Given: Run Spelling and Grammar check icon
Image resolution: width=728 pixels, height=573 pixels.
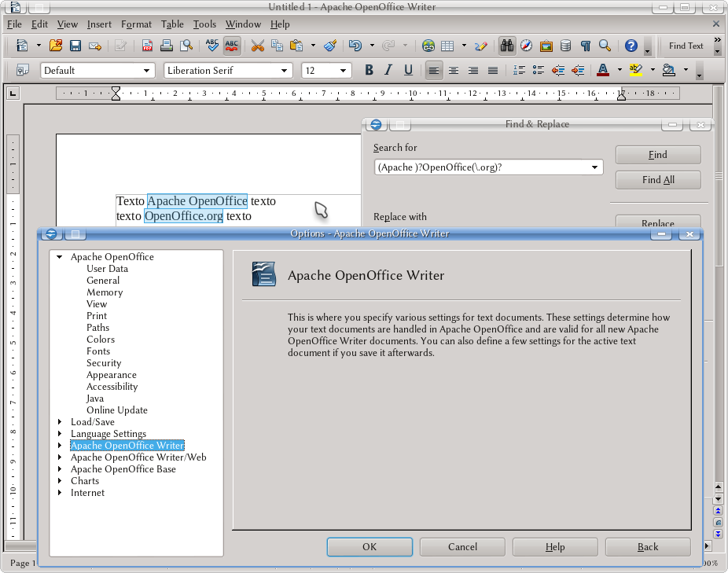Looking at the screenshot, I should pyautogui.click(x=211, y=46).
